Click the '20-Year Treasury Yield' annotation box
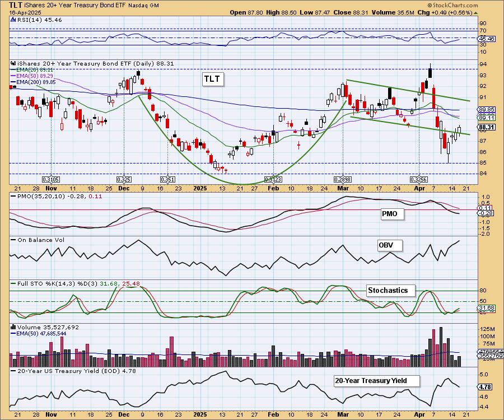The image size is (504, 420). (376, 381)
